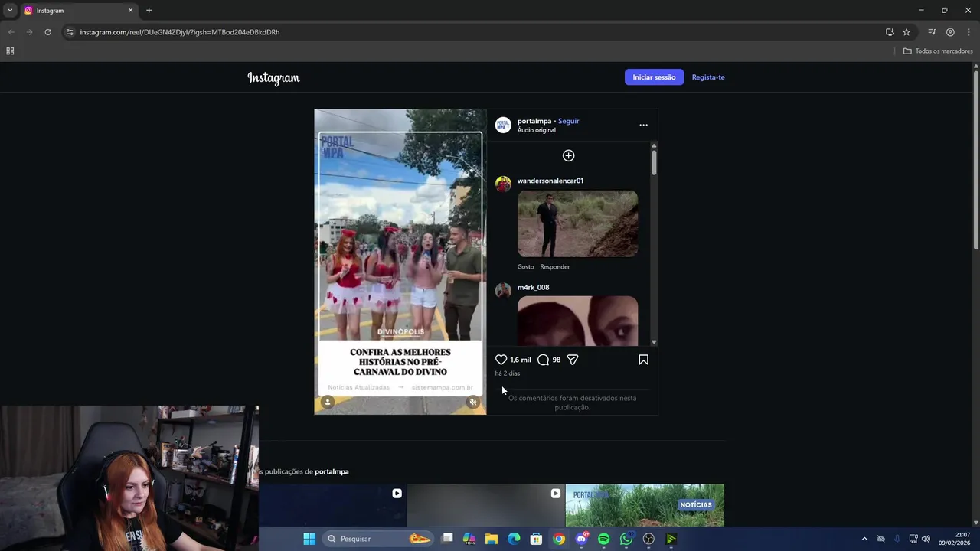Click the comments panel scrollbar thumb
Screen dimensions: 980x551
pos(654,162)
